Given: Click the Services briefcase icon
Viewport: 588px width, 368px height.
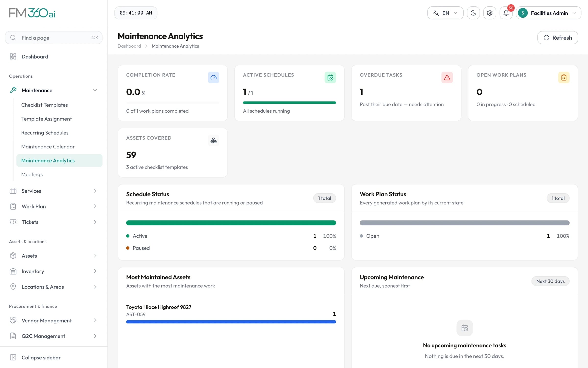Looking at the screenshot, I should [x=13, y=191].
